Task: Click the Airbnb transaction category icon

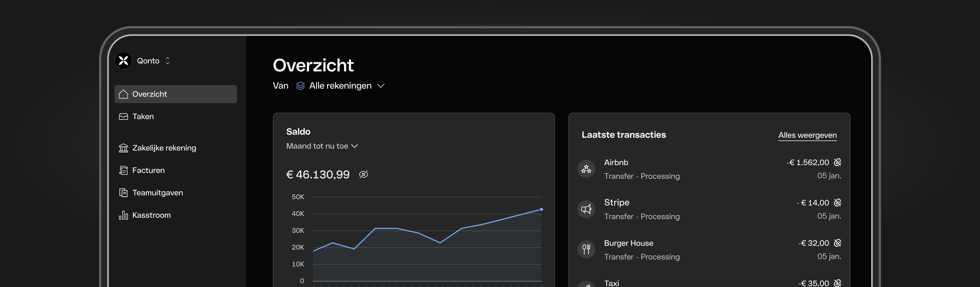Action: [x=586, y=169]
